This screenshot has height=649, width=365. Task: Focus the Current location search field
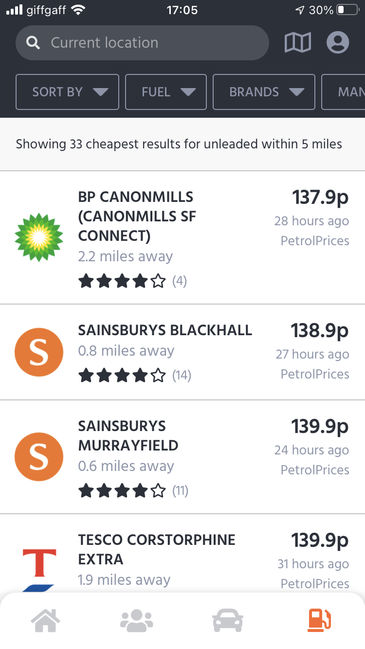[142, 43]
